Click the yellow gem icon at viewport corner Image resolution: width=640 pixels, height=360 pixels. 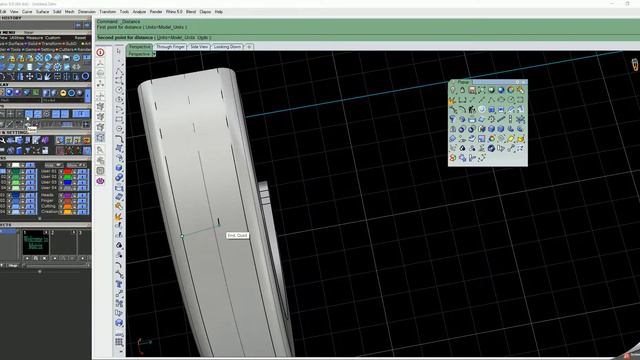[635, 64]
